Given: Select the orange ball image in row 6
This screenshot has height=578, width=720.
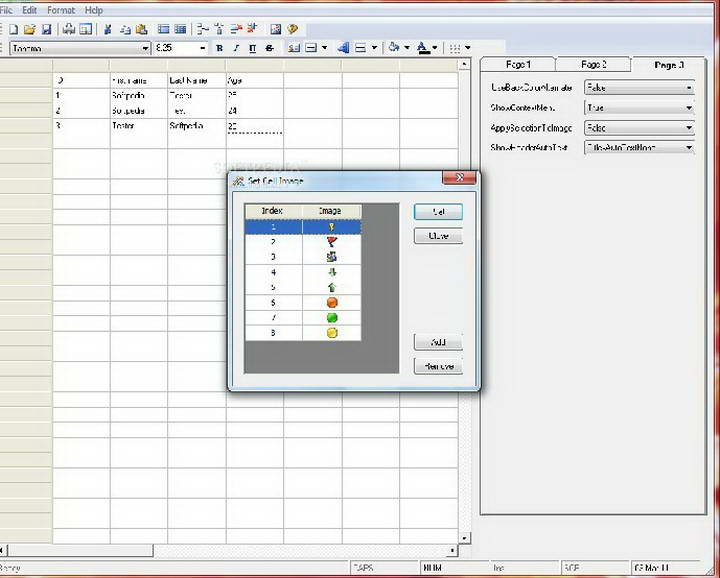Looking at the screenshot, I should coord(332,301).
